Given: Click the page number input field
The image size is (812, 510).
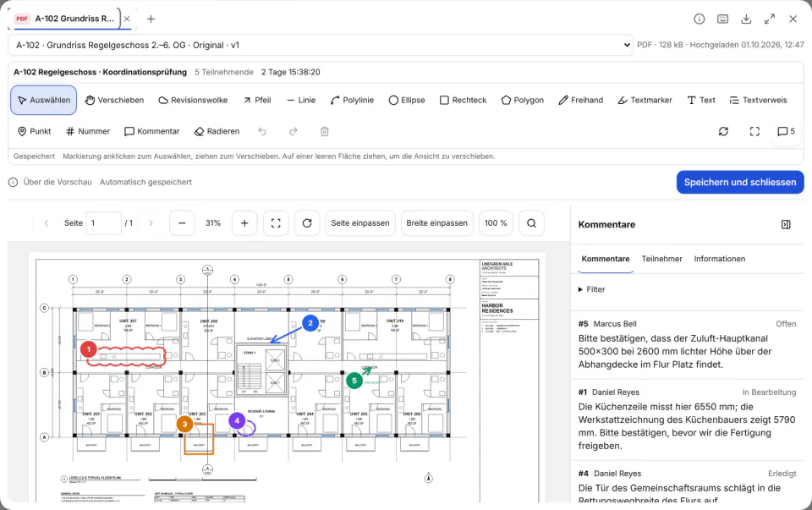Looking at the screenshot, I should (x=103, y=223).
